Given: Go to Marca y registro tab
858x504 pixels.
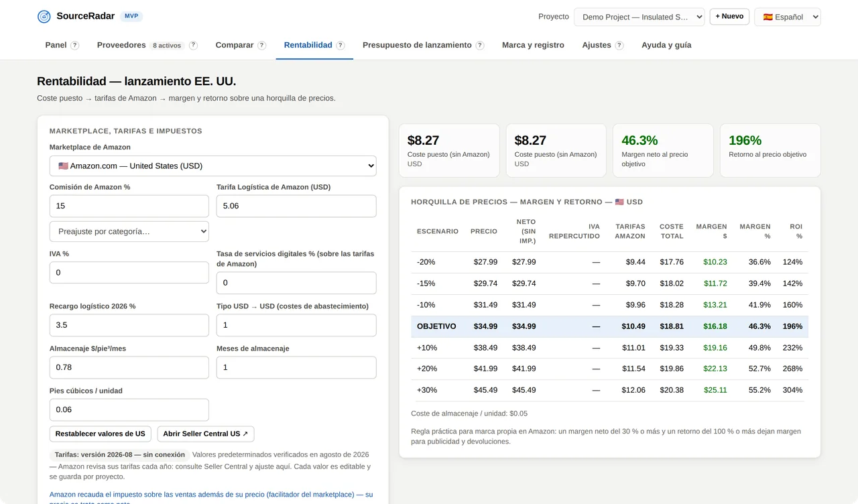Looking at the screenshot, I should [533, 45].
